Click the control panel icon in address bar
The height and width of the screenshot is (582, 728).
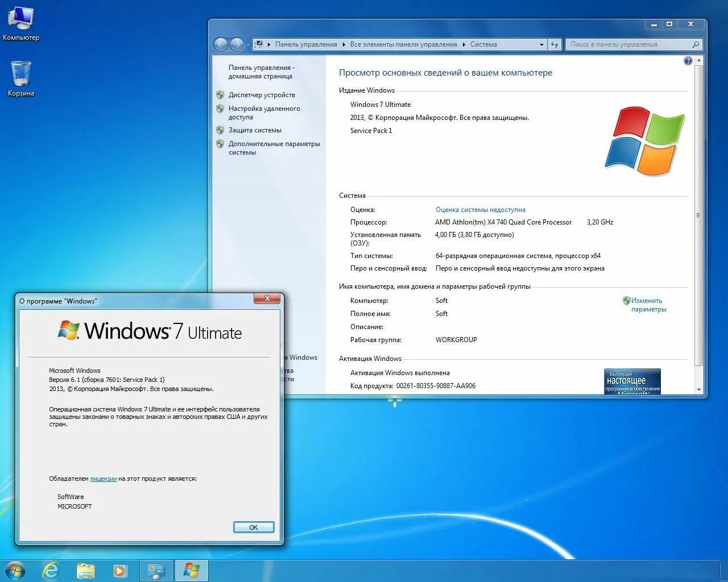[x=259, y=44]
